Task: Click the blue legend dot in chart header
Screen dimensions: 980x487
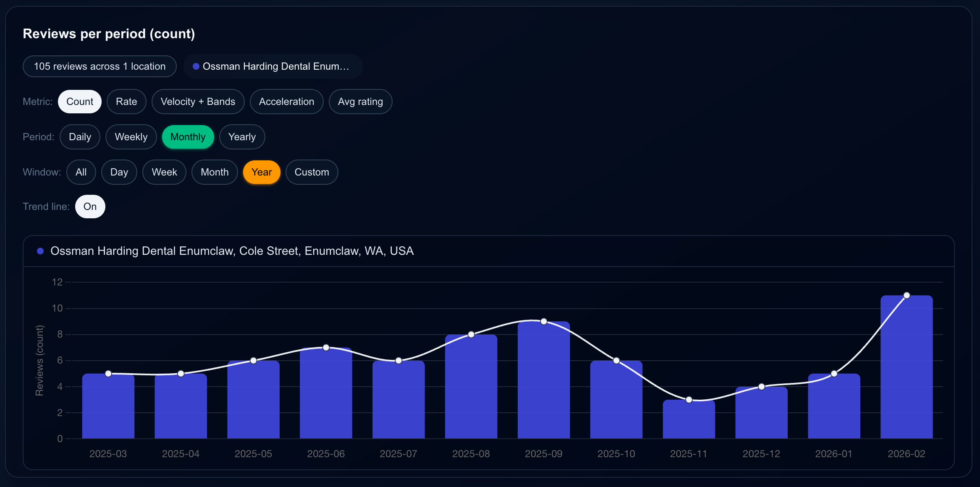Action: tap(40, 251)
